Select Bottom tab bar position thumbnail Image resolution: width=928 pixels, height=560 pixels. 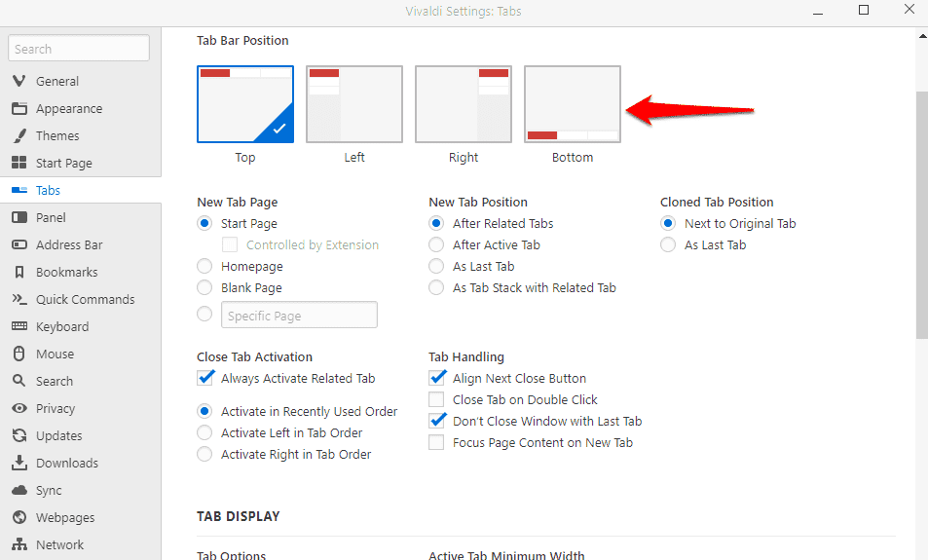(573, 104)
